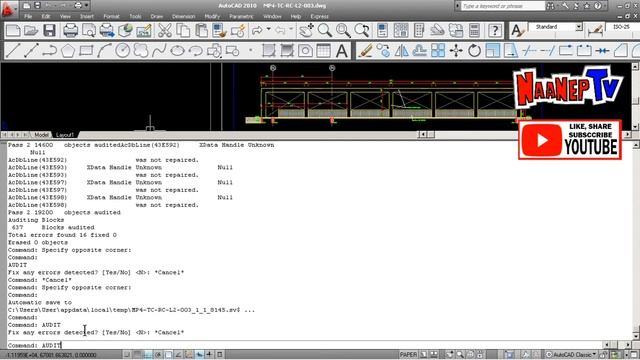Select the Copy objects modify tool
640x360 pixels.
(383, 51)
